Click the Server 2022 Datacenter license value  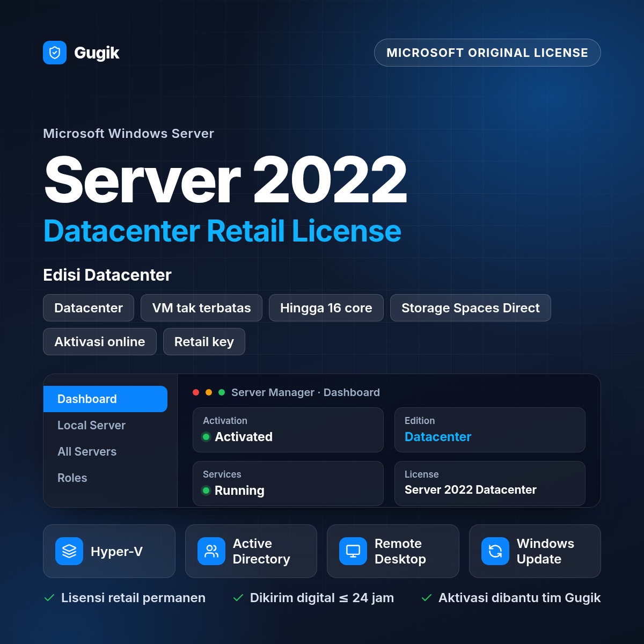click(471, 489)
